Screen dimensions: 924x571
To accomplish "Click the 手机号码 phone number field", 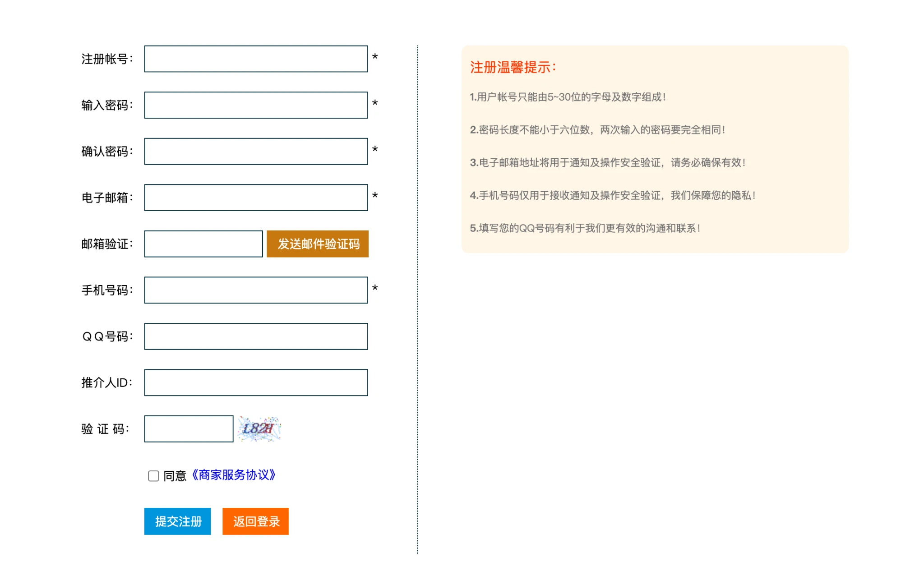I will coord(256,290).
